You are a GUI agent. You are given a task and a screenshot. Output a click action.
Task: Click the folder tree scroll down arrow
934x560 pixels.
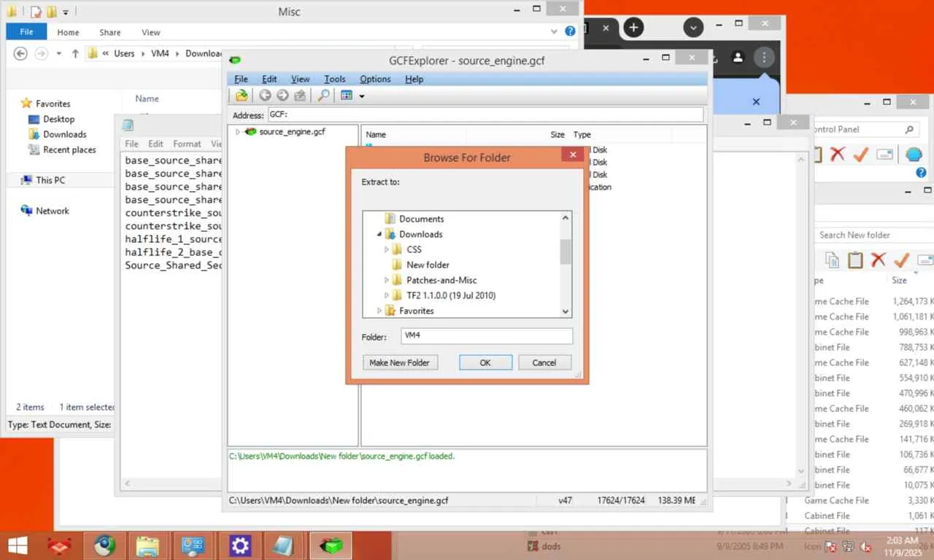pyautogui.click(x=566, y=311)
